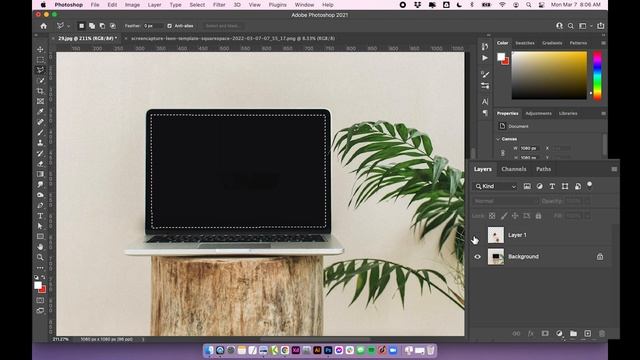The width and height of the screenshot is (640, 360).
Task: Select the Path Selection arrow tool
Action: tap(40, 226)
